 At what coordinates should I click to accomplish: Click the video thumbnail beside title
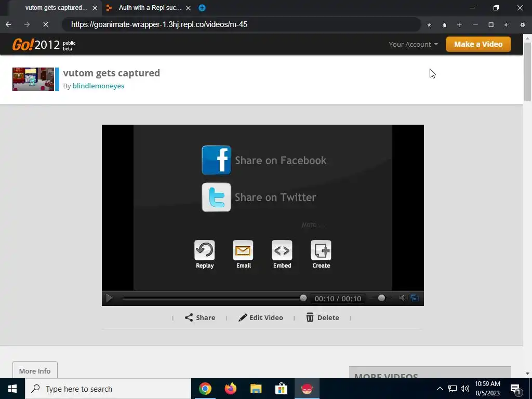pos(33,79)
